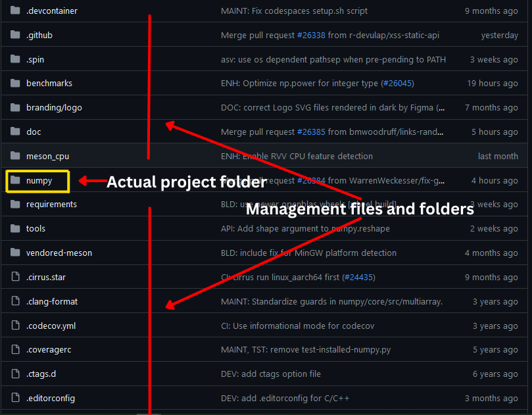Click the file icon beside .ctags.d
532x415 pixels.
click(x=16, y=374)
